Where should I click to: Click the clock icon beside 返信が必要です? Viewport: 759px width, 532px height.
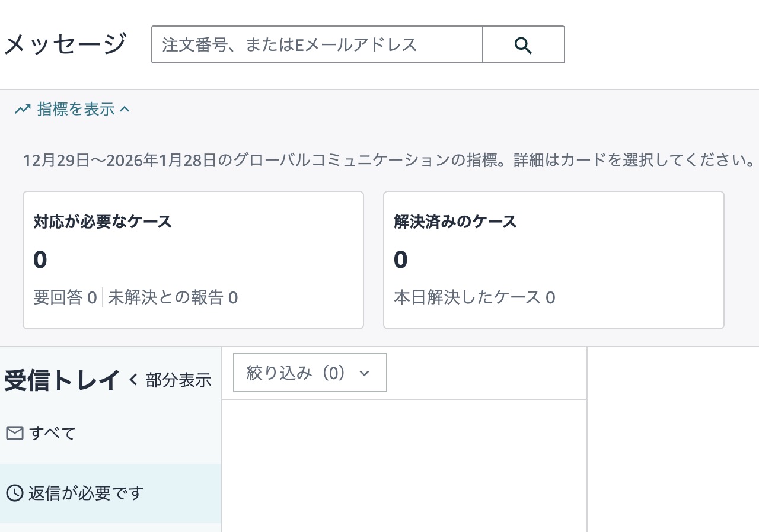pos(14,492)
